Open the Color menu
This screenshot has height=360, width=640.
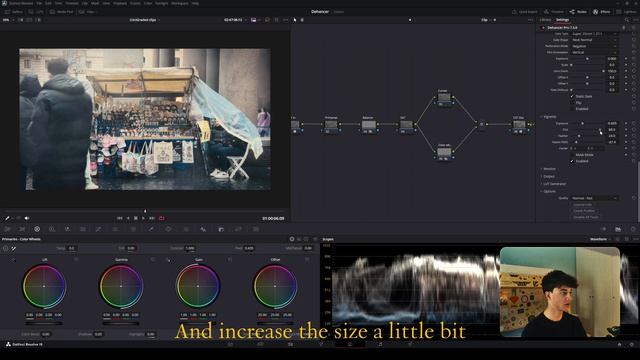point(148,3)
